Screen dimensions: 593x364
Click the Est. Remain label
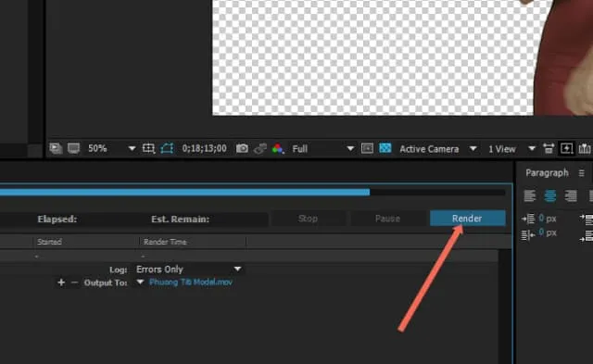181,220
